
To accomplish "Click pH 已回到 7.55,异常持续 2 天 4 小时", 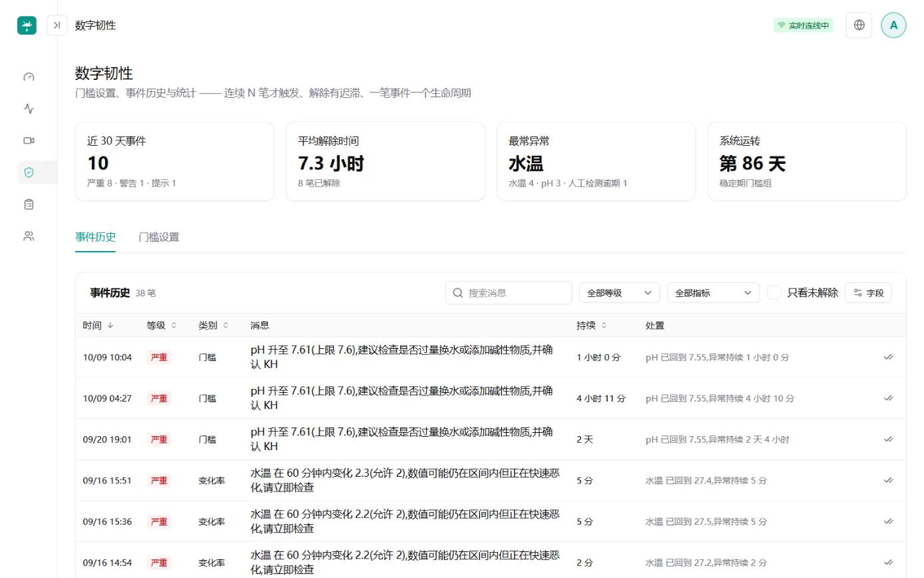I will pos(718,439).
